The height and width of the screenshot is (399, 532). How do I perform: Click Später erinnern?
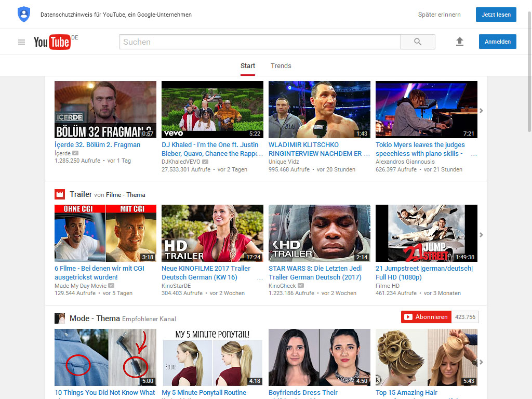click(440, 15)
